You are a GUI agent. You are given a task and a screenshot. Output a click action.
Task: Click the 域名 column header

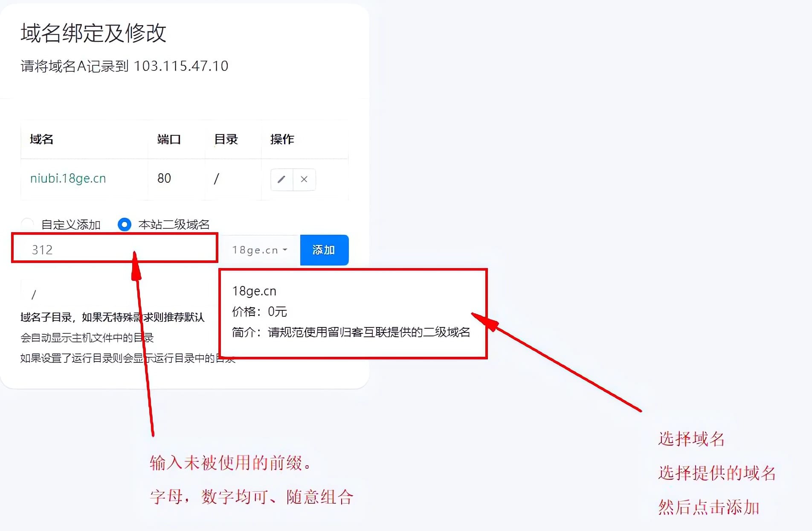tap(41, 139)
